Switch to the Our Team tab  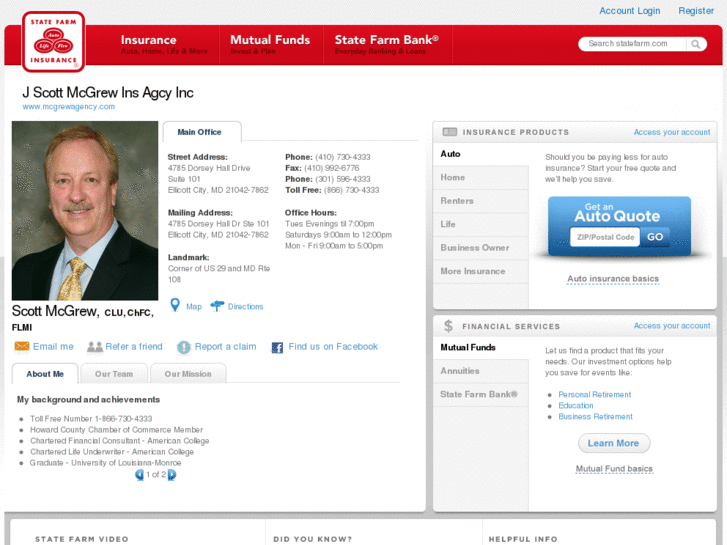point(114,374)
